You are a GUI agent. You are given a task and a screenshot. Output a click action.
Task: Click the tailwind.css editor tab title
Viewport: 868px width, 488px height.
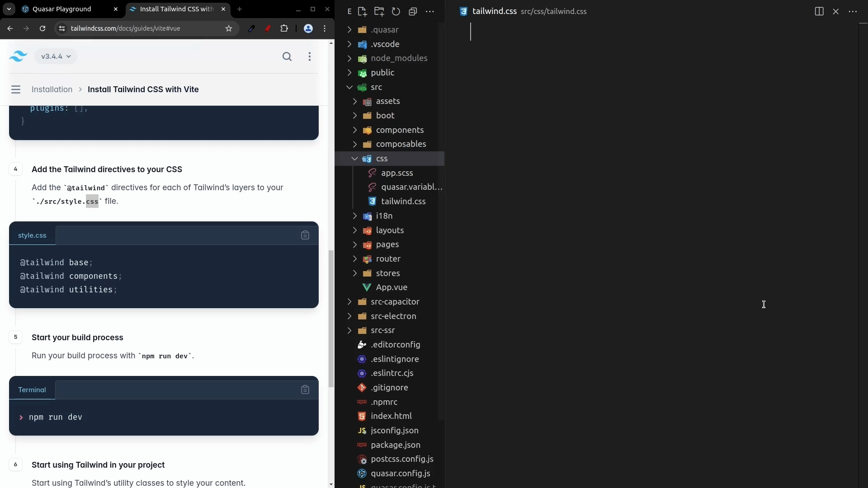point(495,12)
